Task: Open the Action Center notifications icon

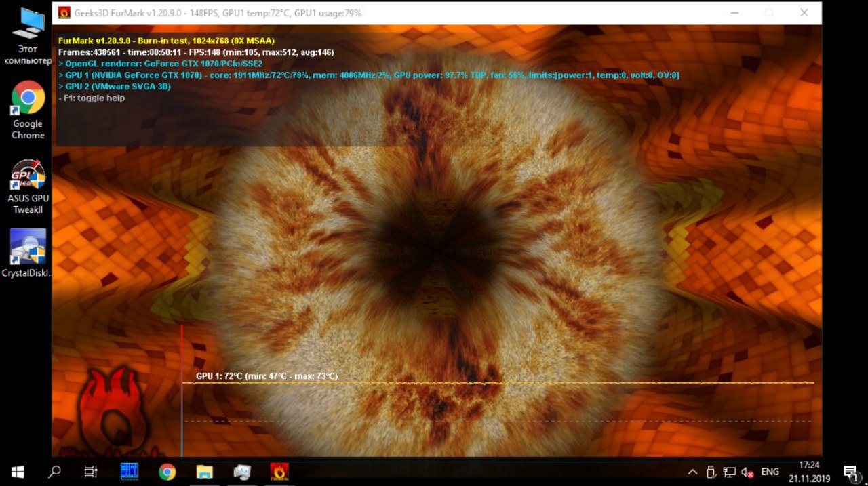Action: (x=850, y=472)
